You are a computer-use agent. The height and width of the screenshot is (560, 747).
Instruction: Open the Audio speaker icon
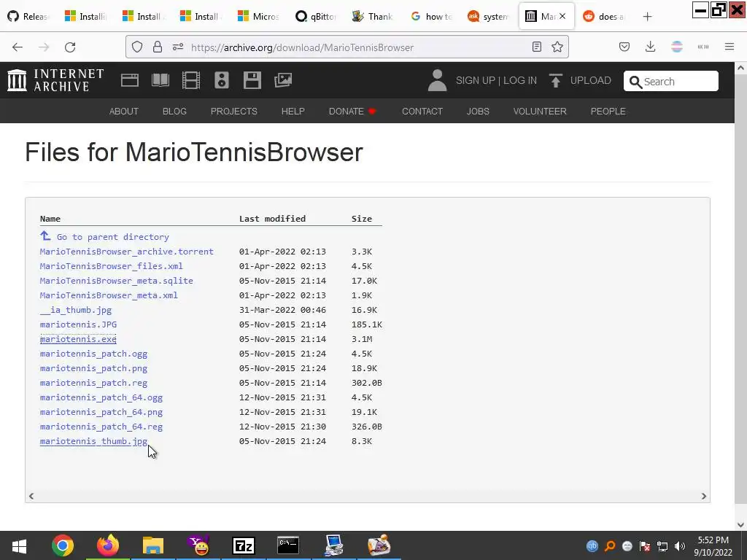[222, 80]
